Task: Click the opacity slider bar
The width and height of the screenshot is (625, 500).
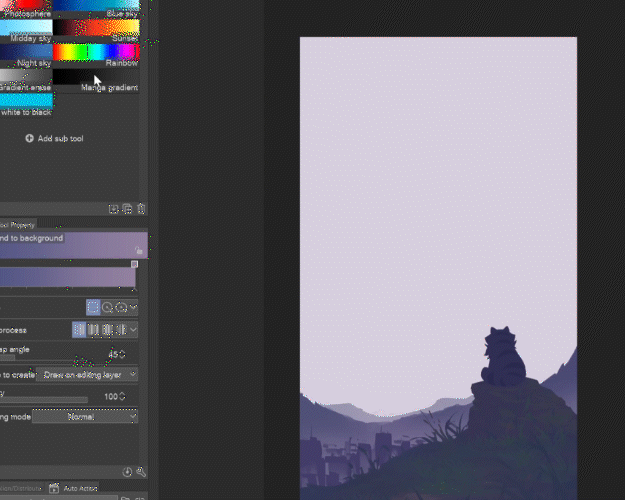Action: pyautogui.click(x=44, y=400)
